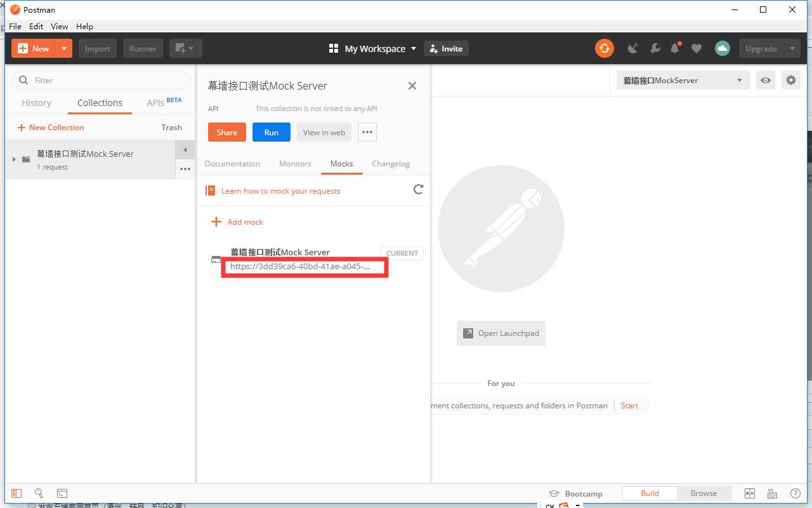Open the File menu
The height and width of the screenshot is (508, 812).
tap(15, 27)
